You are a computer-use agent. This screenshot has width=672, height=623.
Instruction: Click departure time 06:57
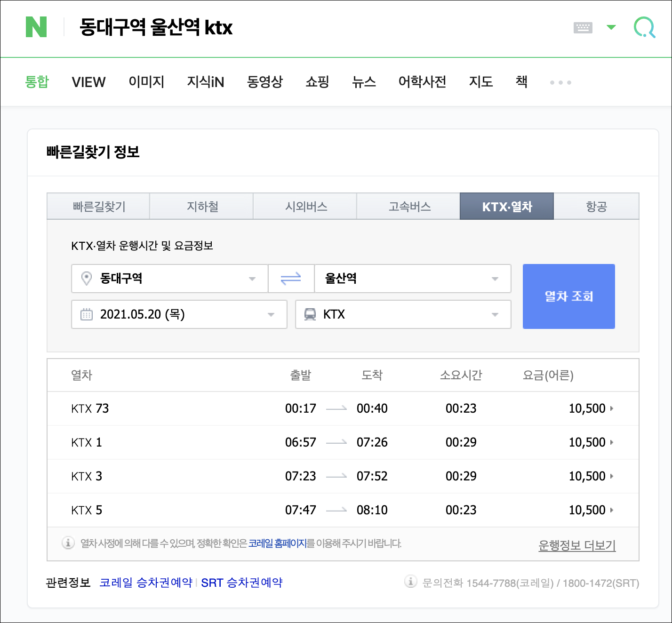pyautogui.click(x=301, y=442)
